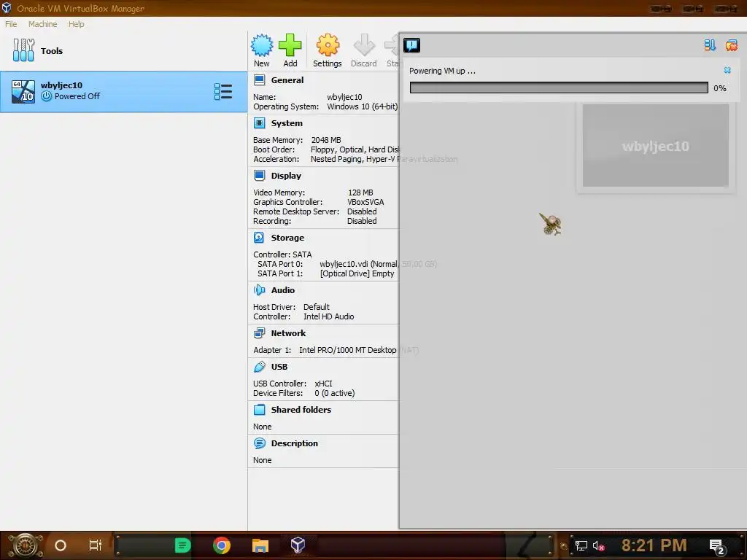Viewport: 747px width, 560px height.
Task: Click the keep finished progresses toggle icon
Action: click(x=710, y=44)
